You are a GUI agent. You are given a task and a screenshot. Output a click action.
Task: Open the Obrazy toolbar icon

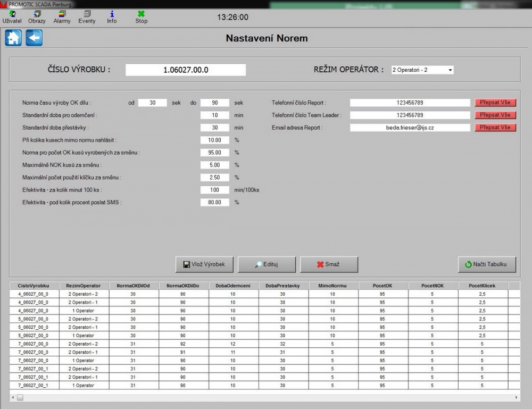pos(37,17)
